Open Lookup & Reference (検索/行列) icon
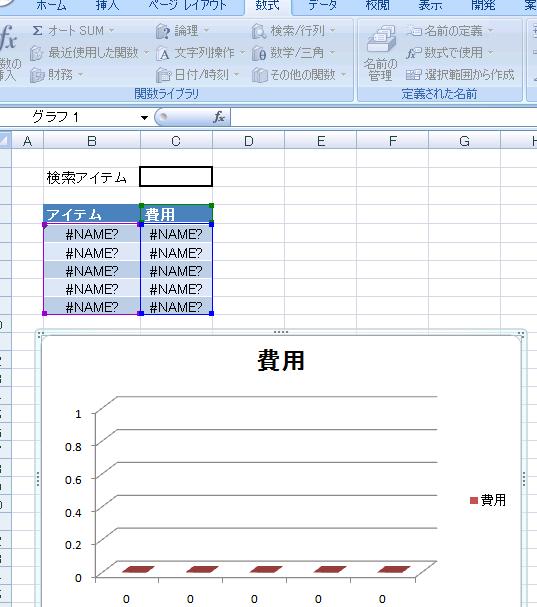The height and width of the screenshot is (607, 537). tap(259, 31)
